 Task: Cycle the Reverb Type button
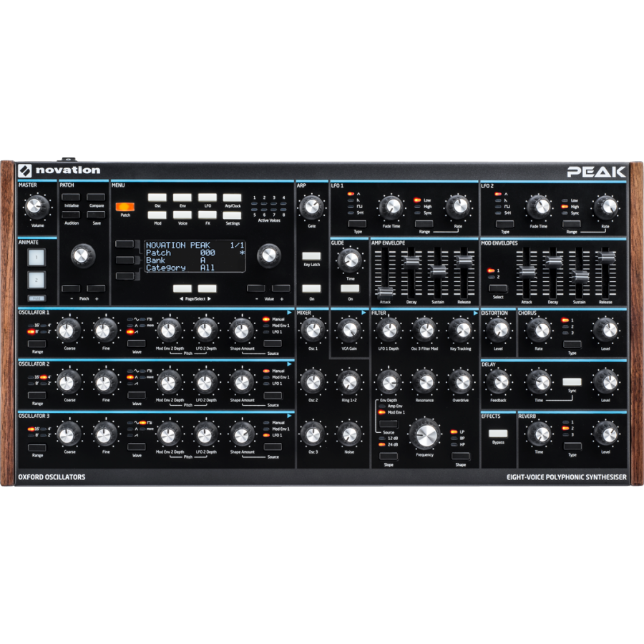point(572,447)
